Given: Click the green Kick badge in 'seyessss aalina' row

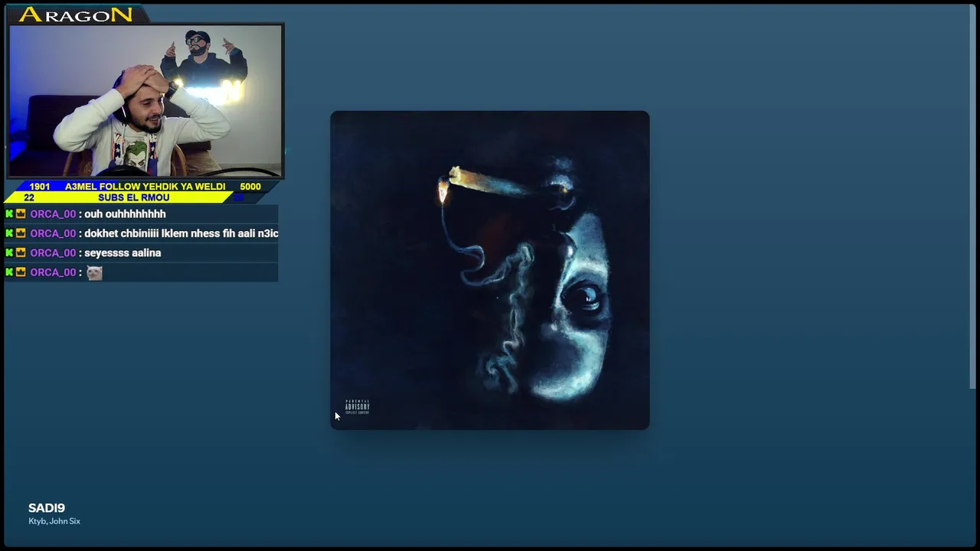Looking at the screenshot, I should (9, 253).
